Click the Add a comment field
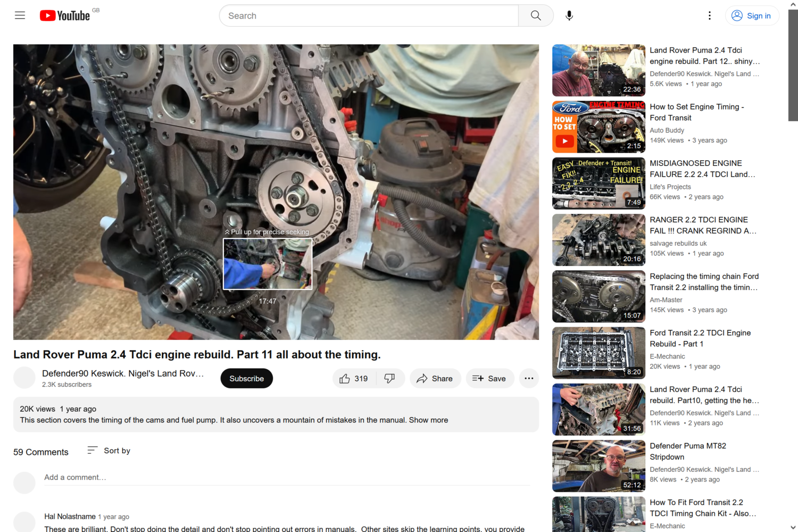Screen dimensions: 798x532 click(x=287, y=477)
